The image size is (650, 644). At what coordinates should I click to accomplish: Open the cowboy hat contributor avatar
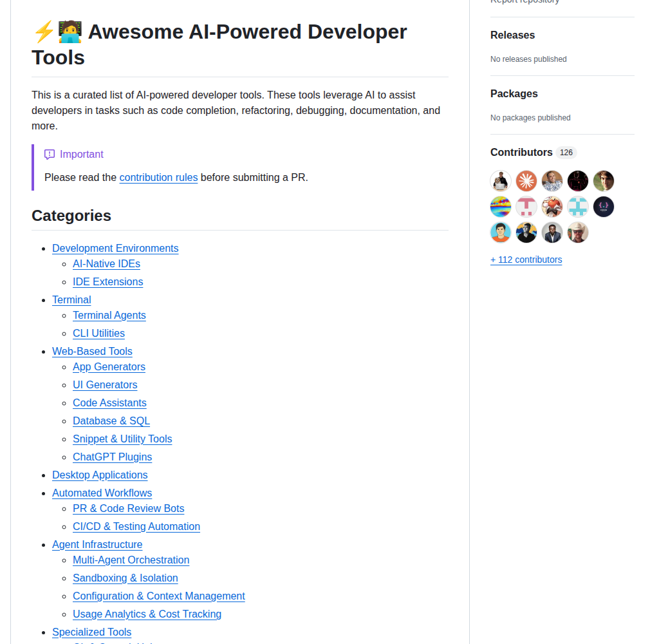pyautogui.click(x=578, y=232)
